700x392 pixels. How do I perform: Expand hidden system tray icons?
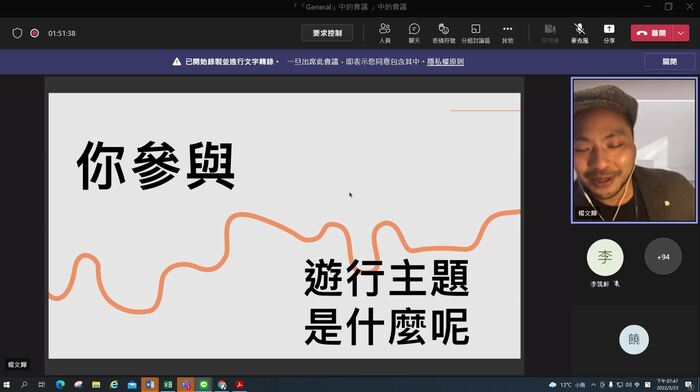593,384
